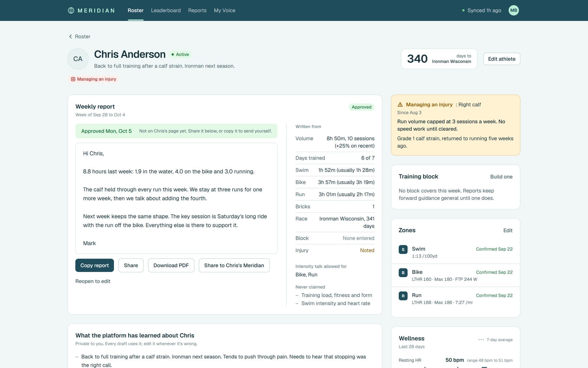
Task: Click the Share button
Action: (131, 265)
